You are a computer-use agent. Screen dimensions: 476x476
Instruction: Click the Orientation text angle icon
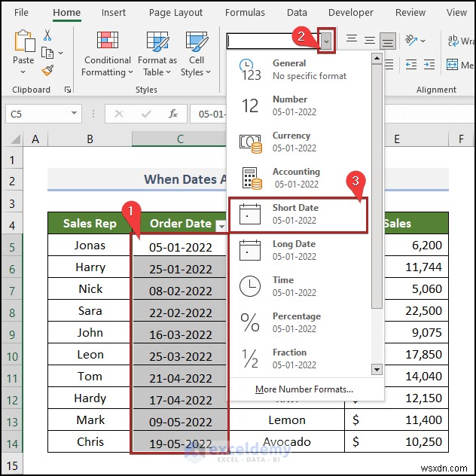coord(411,40)
